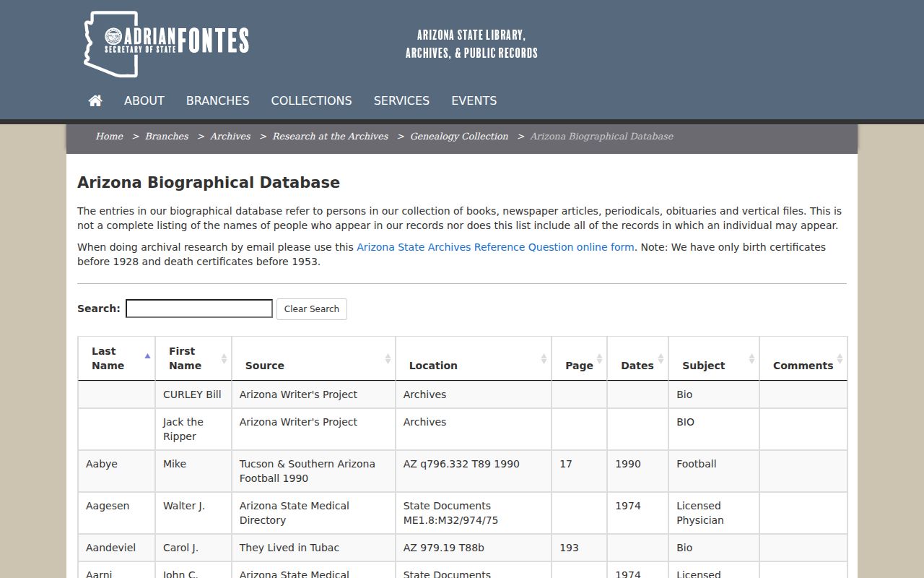This screenshot has width=924, height=578.
Task: Open Genealogy Collection breadcrumb link
Action: pos(459,136)
